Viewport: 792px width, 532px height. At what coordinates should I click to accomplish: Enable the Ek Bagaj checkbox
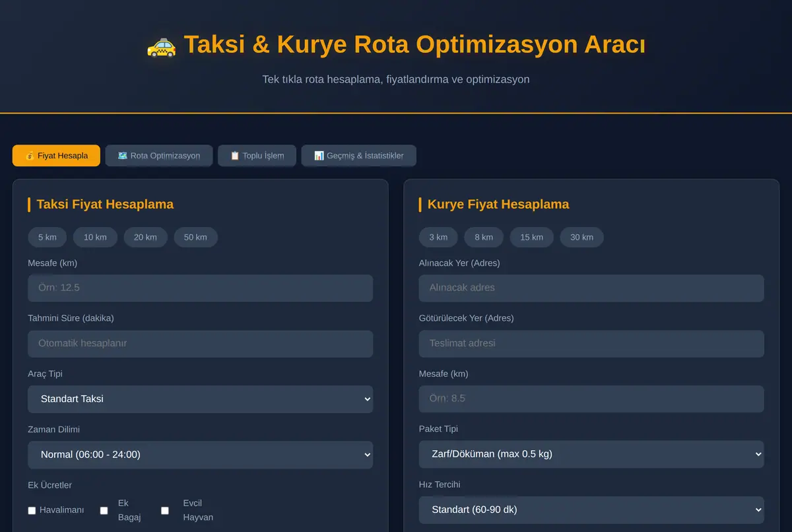[x=104, y=510]
